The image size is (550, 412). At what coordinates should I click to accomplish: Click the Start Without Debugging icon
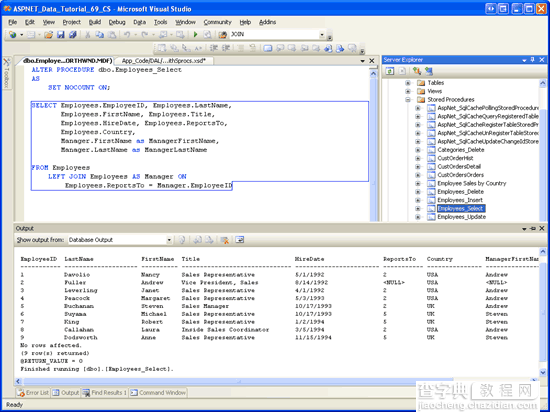tap(207, 34)
